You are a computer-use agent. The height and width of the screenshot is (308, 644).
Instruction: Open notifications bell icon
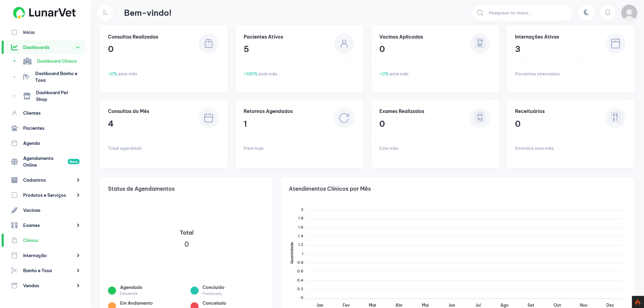click(608, 13)
